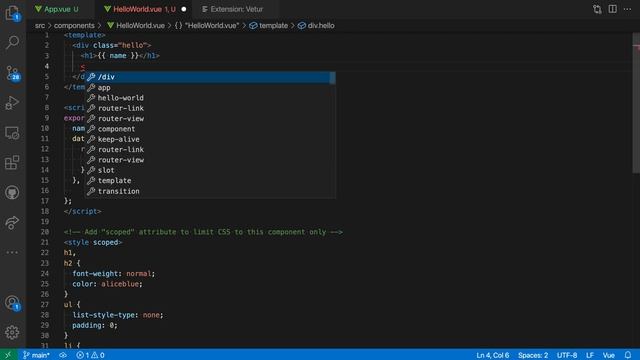640x360 pixels.
Task: Click the "font-weight" property text
Action: (96, 273)
